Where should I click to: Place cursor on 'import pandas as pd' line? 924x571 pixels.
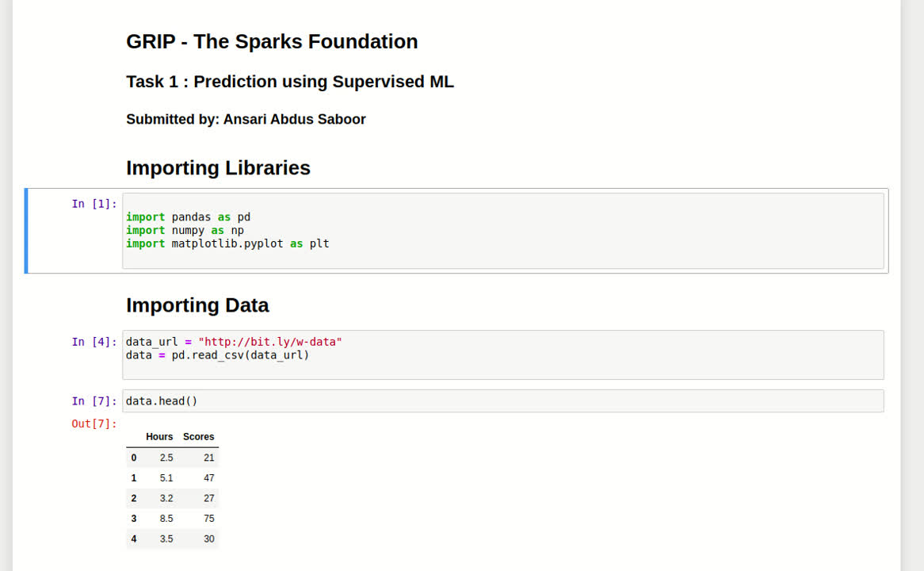(188, 217)
